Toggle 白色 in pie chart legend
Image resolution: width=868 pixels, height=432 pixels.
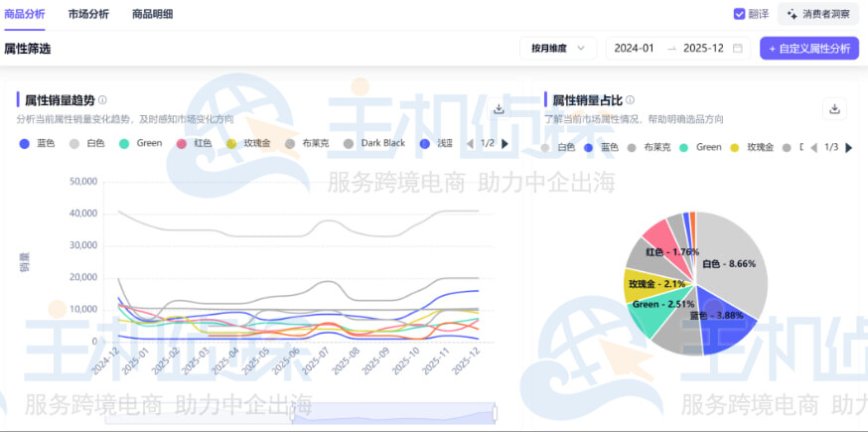558,147
